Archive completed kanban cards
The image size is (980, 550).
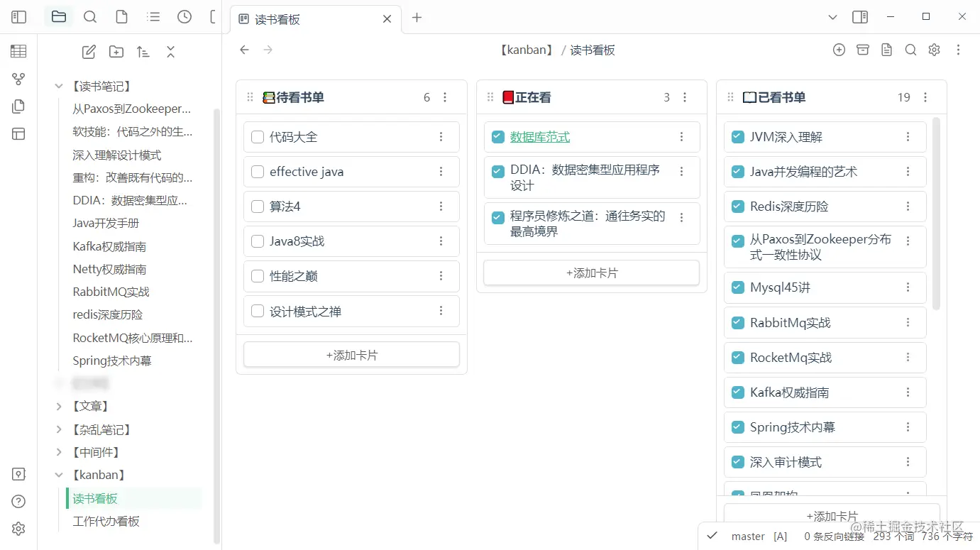click(863, 50)
